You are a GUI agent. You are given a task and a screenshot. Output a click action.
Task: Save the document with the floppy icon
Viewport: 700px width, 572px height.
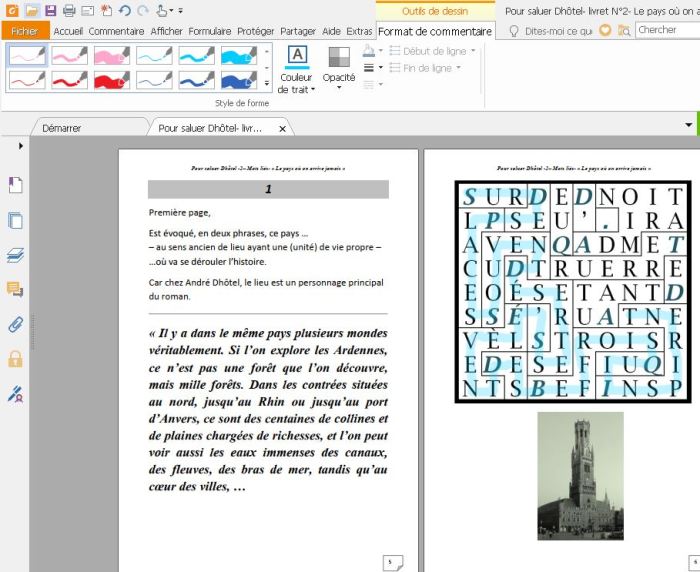50,10
